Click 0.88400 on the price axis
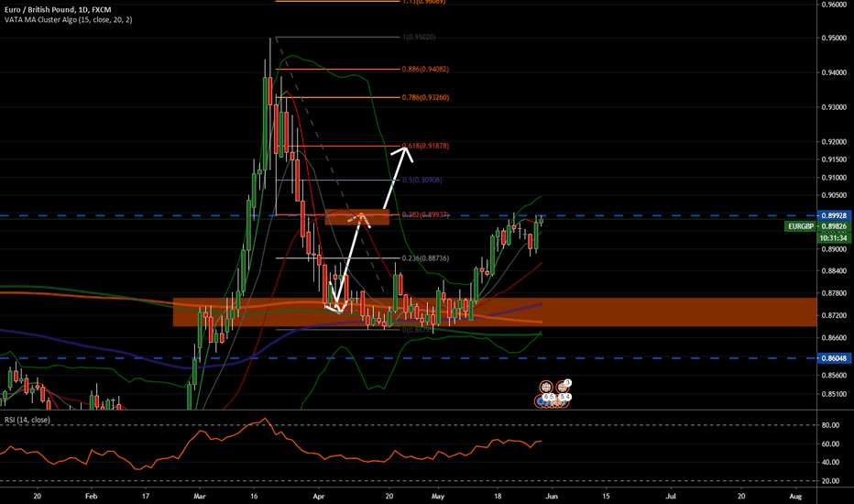The image size is (854, 504). coord(835,271)
